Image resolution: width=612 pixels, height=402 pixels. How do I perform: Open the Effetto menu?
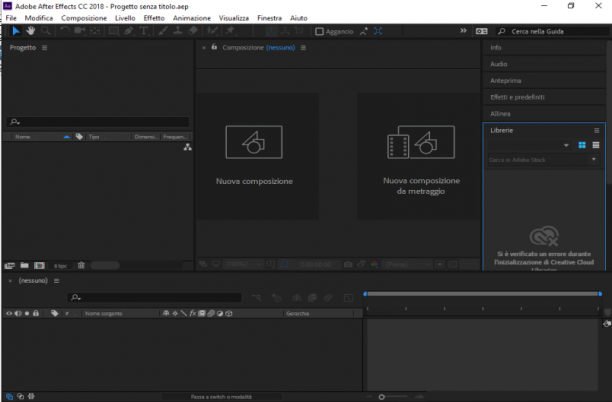tap(154, 18)
